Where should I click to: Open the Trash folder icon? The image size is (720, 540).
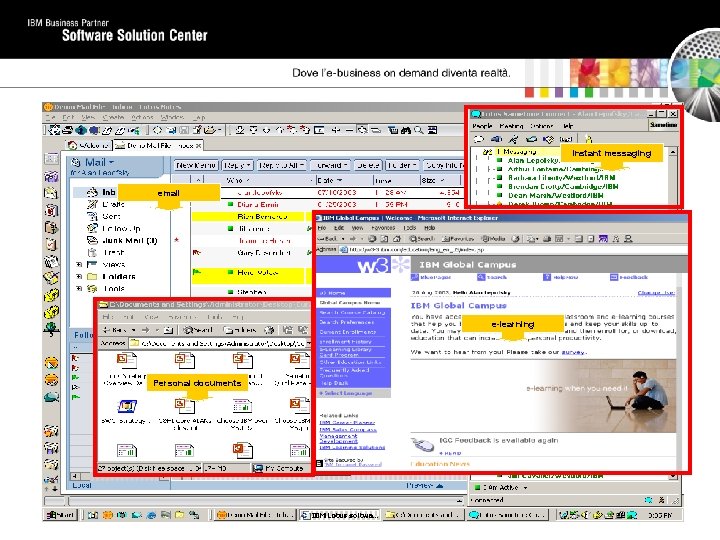tap(92, 253)
